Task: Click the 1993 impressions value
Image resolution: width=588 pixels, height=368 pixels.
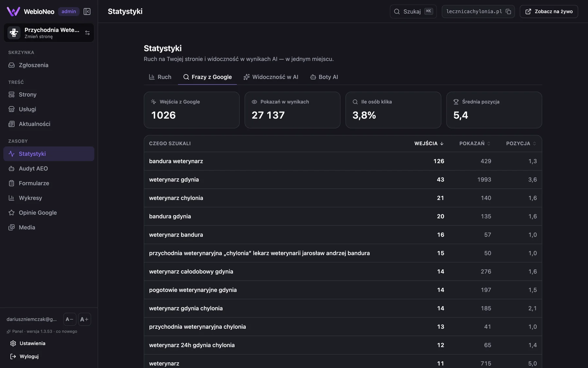Action: [x=484, y=180]
